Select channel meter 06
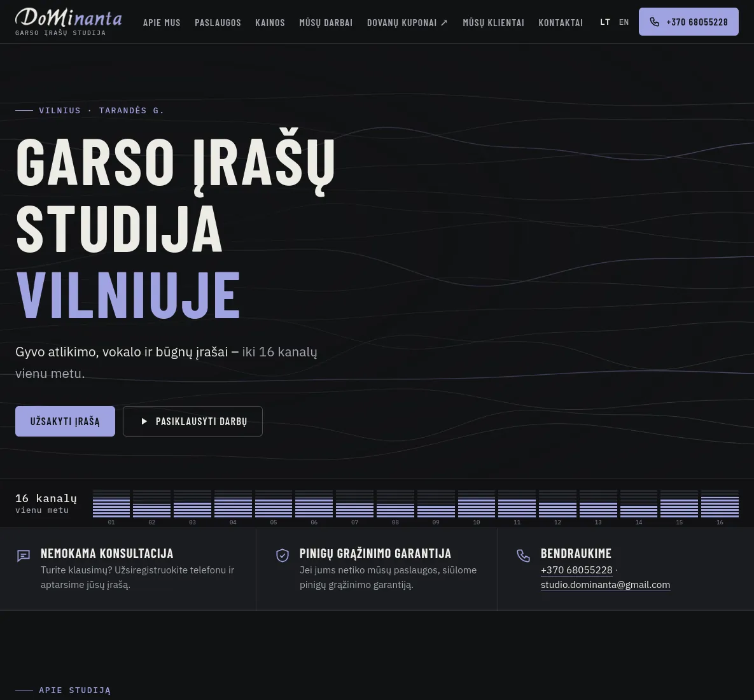 314,503
